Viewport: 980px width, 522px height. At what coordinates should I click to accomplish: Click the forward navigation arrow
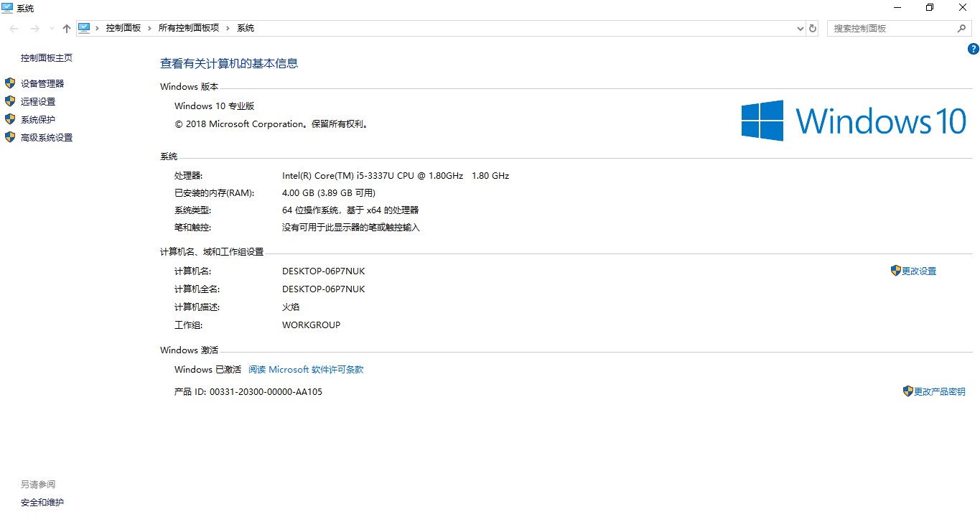click(x=34, y=28)
